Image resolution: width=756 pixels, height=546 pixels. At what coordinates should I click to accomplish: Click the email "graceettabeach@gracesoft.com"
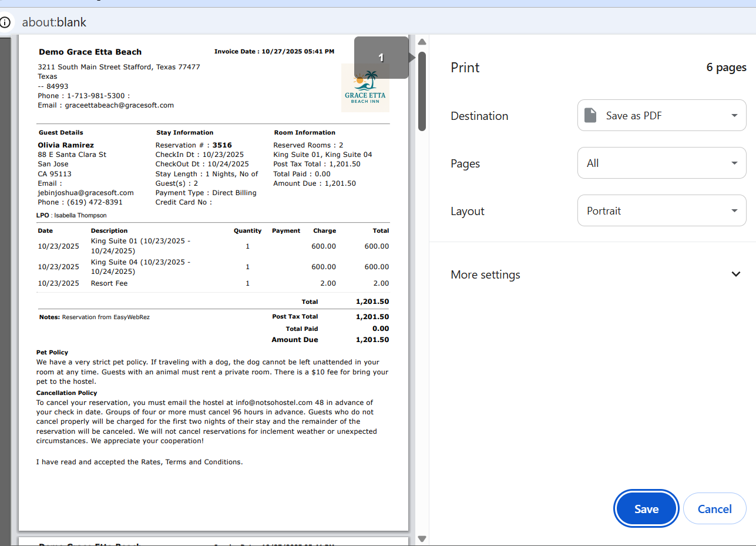tap(119, 105)
